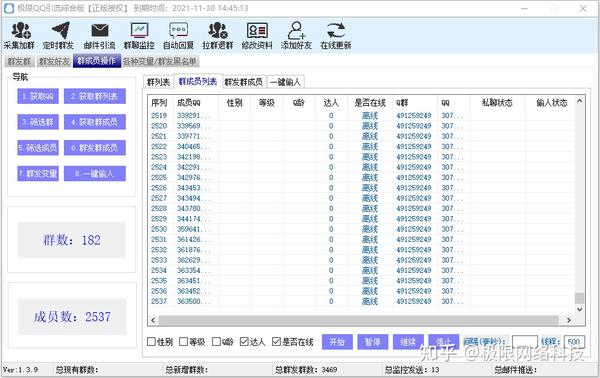Click the vertical scrollbar thumb
This screenshot has width=600, height=378.
point(579,298)
